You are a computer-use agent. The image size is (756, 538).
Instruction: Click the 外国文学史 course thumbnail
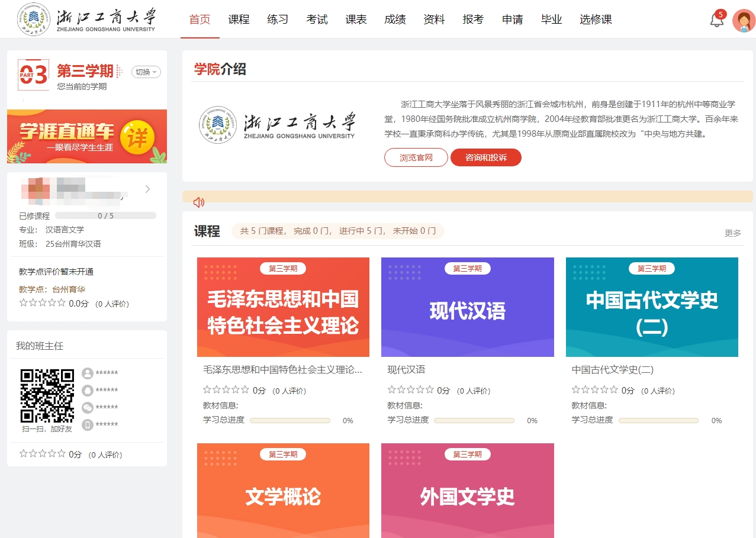click(x=468, y=491)
